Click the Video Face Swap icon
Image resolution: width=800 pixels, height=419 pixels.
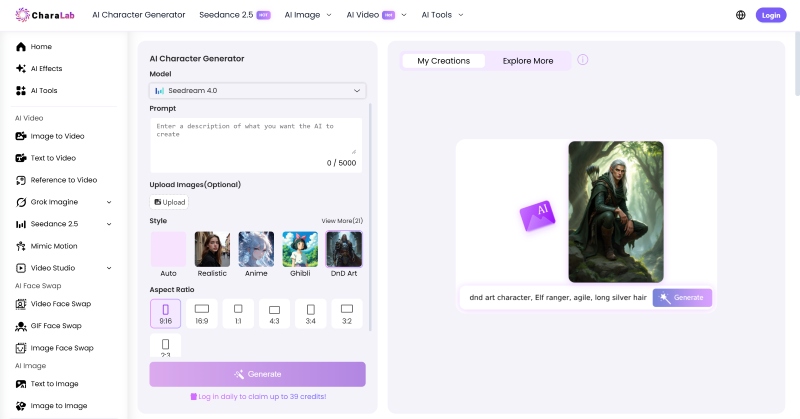tap(21, 304)
